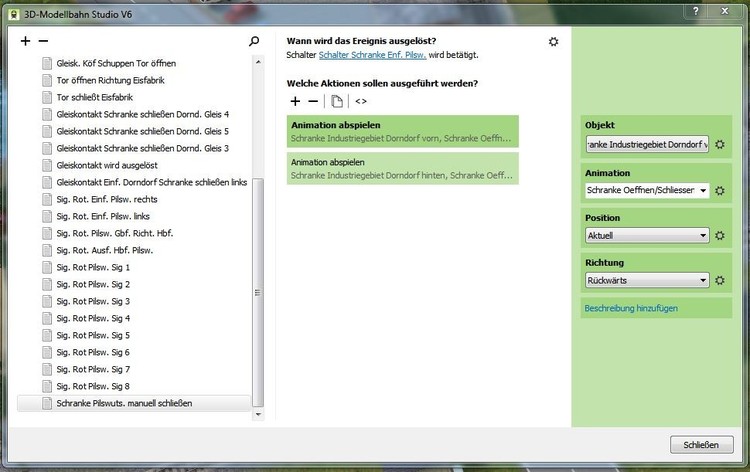The image size is (750, 472).
Task: Select event 'Sig. Rot. Einf. Pilsw. links'
Action: [103, 216]
